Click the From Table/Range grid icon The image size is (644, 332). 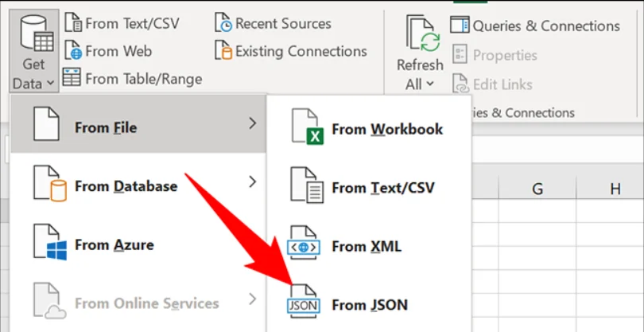[72, 78]
